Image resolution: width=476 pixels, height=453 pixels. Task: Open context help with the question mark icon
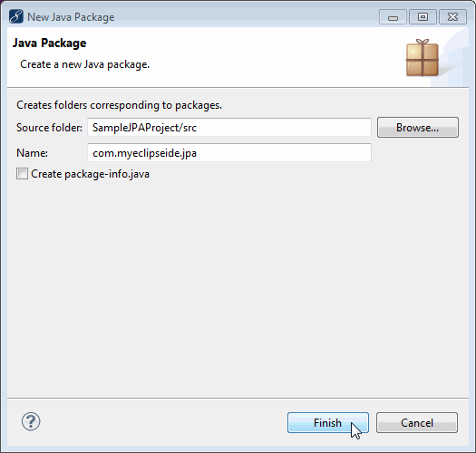coord(31,421)
